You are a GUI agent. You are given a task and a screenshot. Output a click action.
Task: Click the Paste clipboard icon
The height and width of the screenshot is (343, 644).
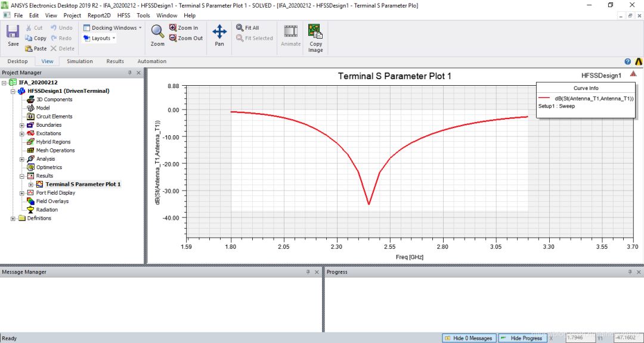point(29,48)
